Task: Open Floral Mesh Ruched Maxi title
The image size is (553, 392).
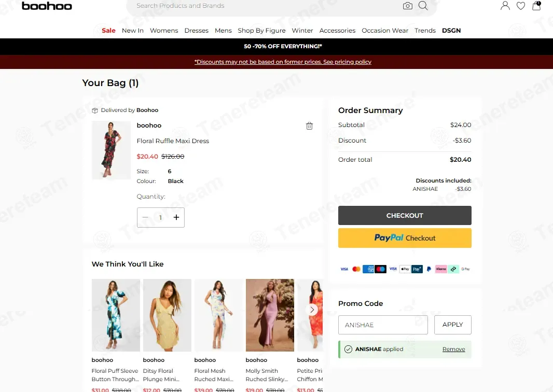Action: (214, 375)
